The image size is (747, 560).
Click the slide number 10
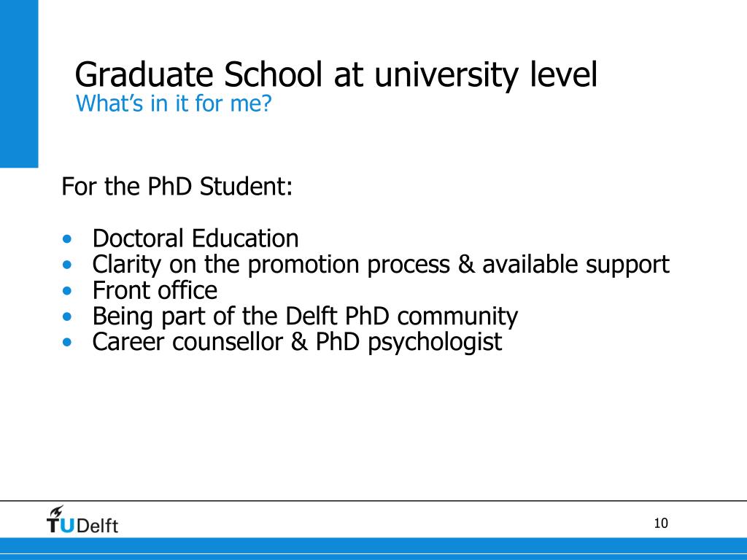pyautogui.click(x=661, y=524)
